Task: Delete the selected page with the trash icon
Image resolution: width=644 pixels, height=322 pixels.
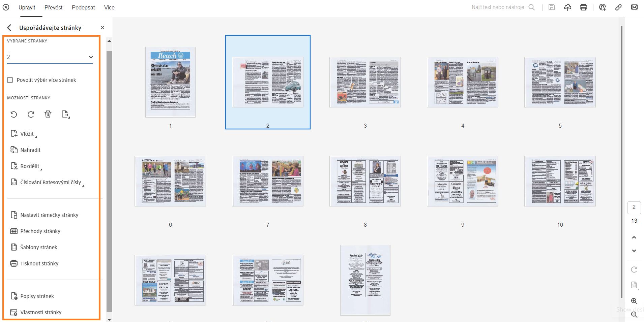Action: (x=48, y=115)
